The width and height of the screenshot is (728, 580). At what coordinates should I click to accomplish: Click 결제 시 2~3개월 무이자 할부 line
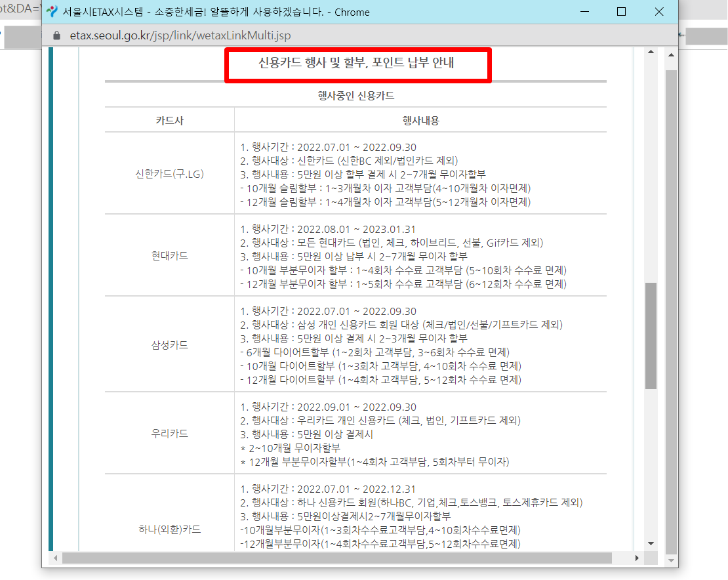[x=354, y=339]
